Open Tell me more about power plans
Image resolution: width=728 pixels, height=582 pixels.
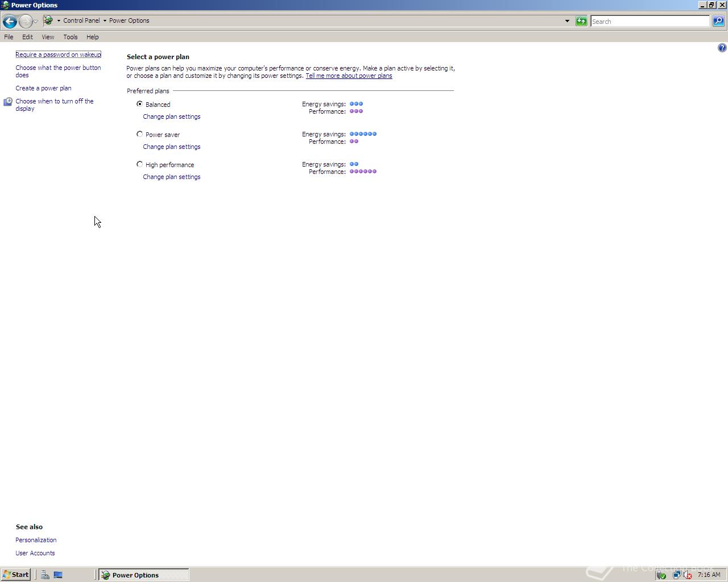[x=349, y=76]
